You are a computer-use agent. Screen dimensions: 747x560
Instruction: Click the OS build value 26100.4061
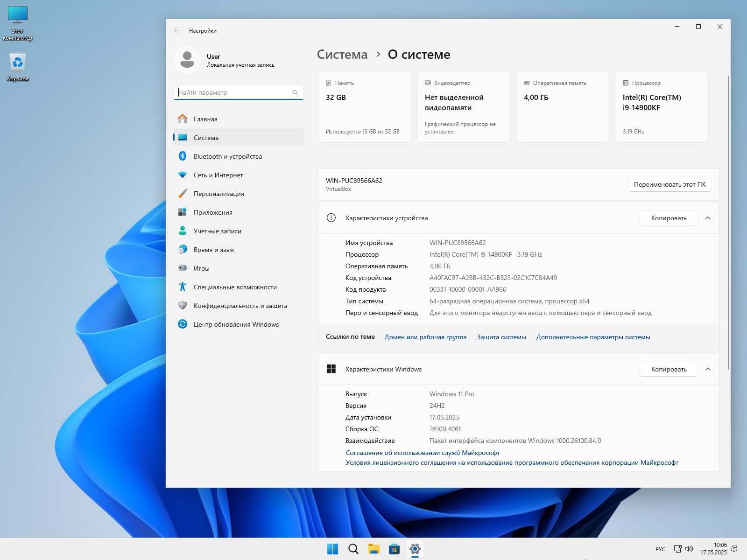[x=445, y=429]
